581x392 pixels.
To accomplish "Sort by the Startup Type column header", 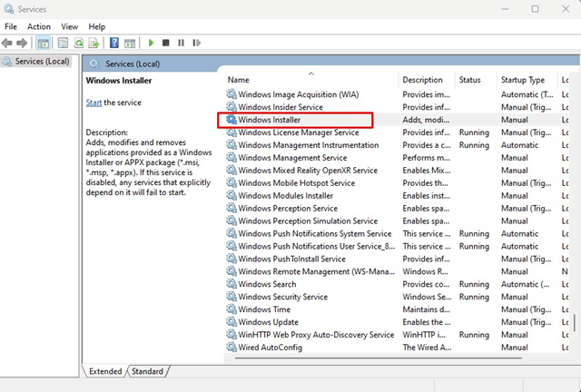I will (x=523, y=80).
